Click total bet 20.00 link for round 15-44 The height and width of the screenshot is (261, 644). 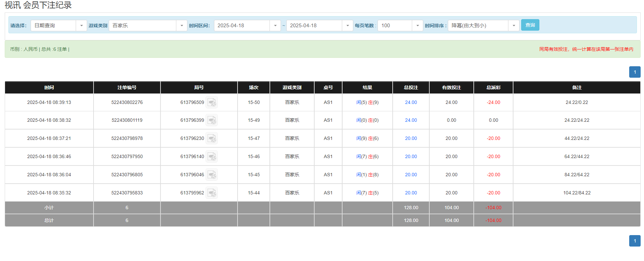(x=411, y=193)
